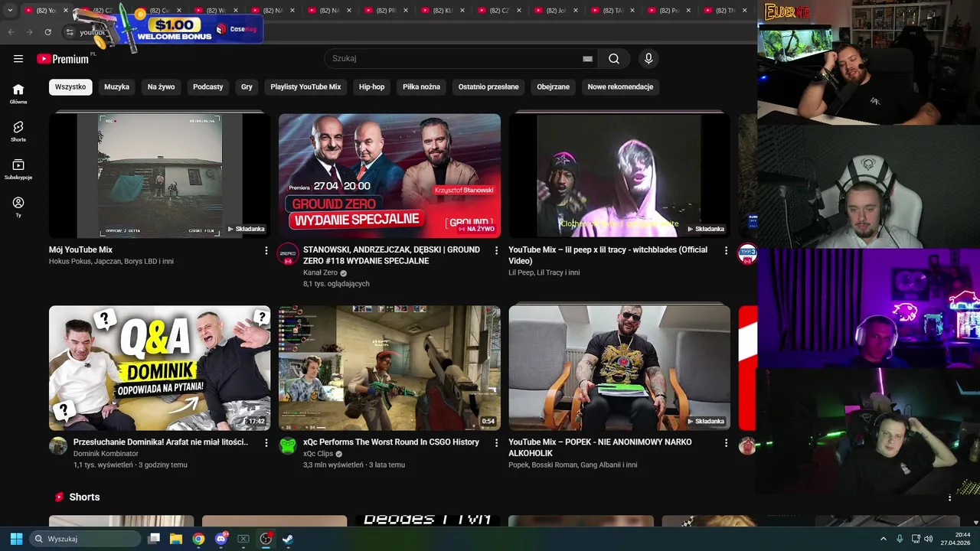
Task: Click the Windows Wyszukaj search box
Action: click(x=84, y=539)
